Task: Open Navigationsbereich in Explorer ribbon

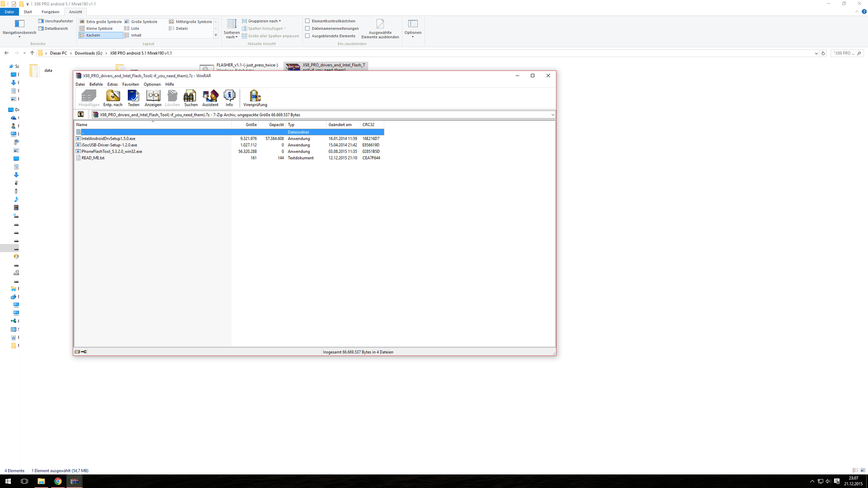Action: 19,28
